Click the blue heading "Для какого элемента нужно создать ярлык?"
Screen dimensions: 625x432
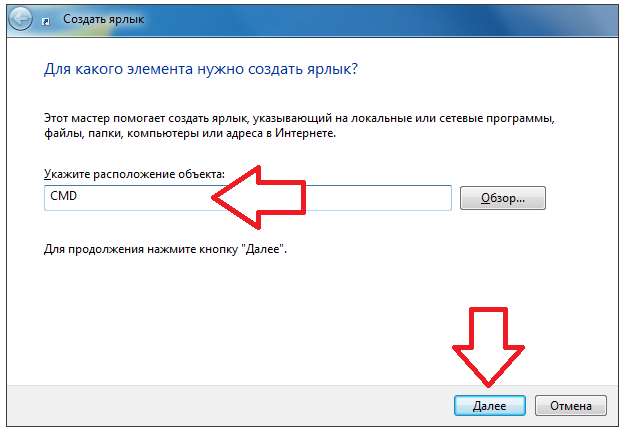[201, 72]
